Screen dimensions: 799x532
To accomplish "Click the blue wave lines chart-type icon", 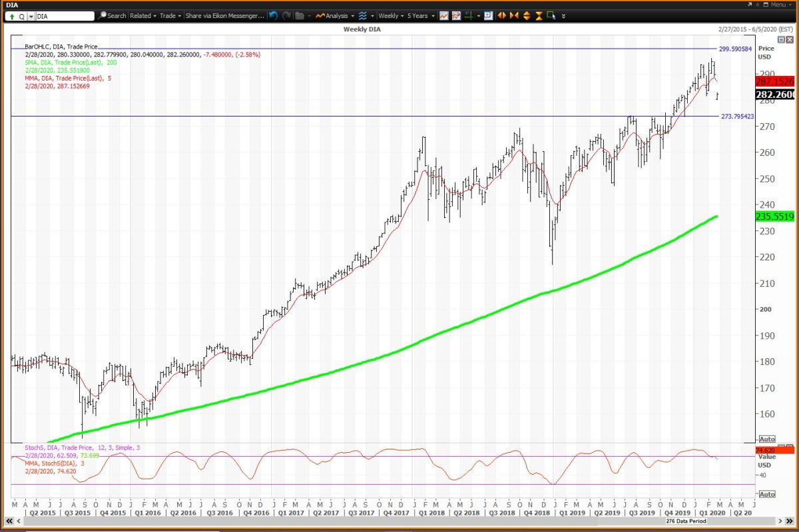I will click(x=363, y=15).
